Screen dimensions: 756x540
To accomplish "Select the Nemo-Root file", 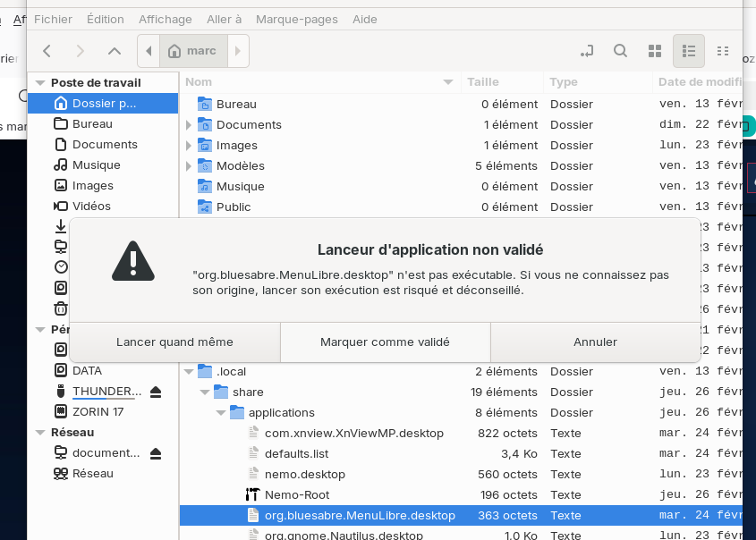I will coord(296,494).
